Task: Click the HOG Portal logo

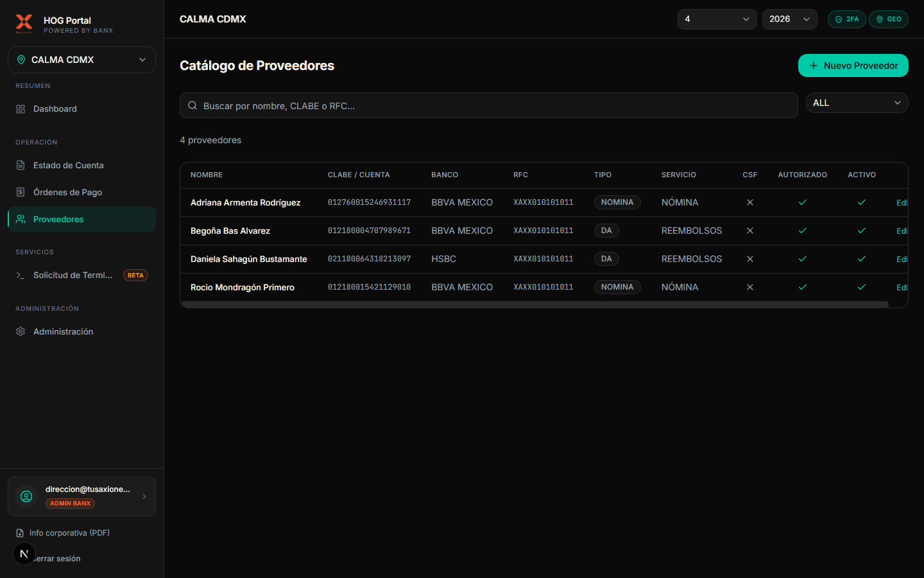Action: click(x=24, y=24)
